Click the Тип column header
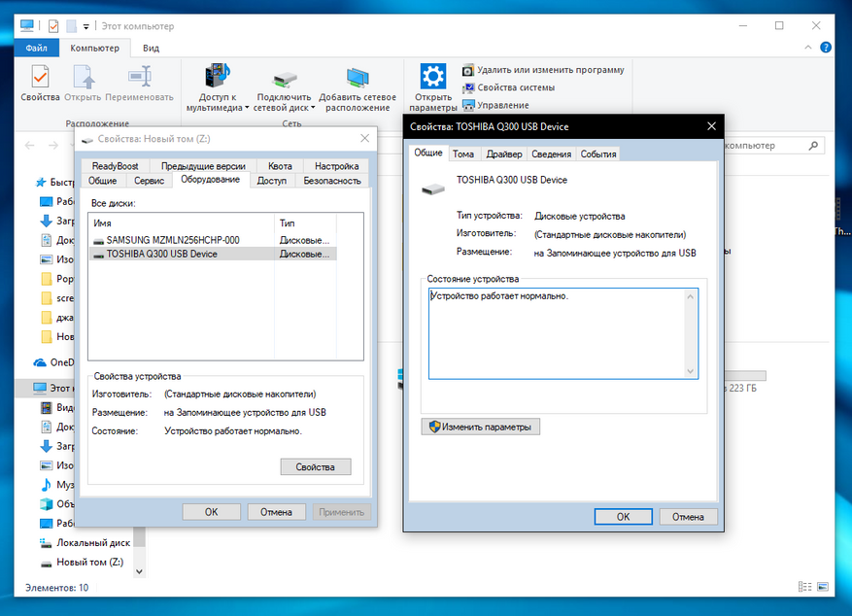This screenshot has width=852, height=616. [305, 222]
